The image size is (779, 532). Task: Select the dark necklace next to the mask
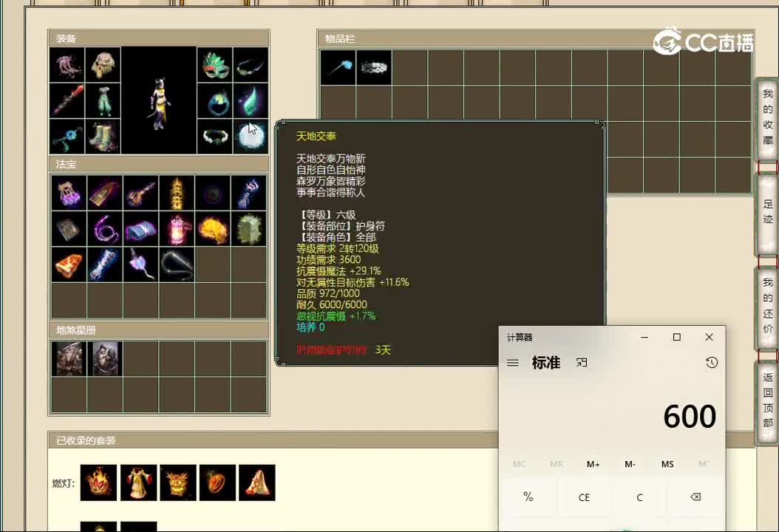(251, 64)
